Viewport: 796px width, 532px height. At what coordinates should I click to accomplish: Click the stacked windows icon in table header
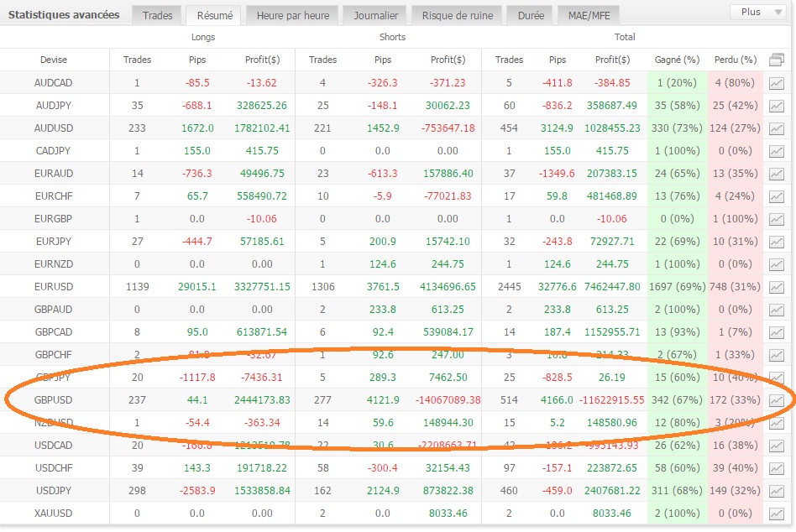(777, 60)
